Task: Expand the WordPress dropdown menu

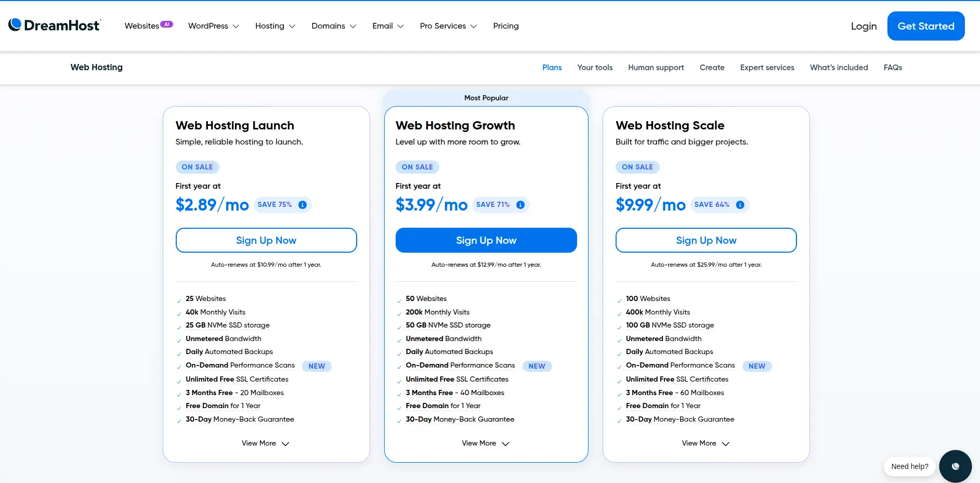Action: [x=214, y=26]
